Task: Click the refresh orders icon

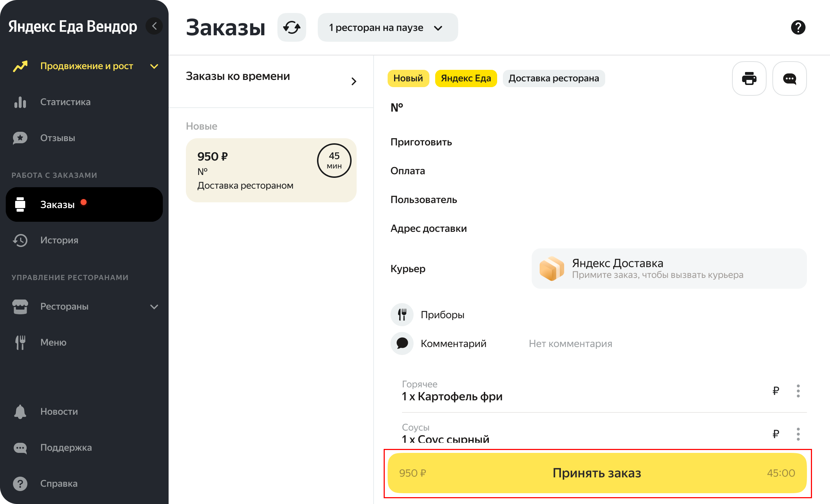Action: click(x=291, y=27)
